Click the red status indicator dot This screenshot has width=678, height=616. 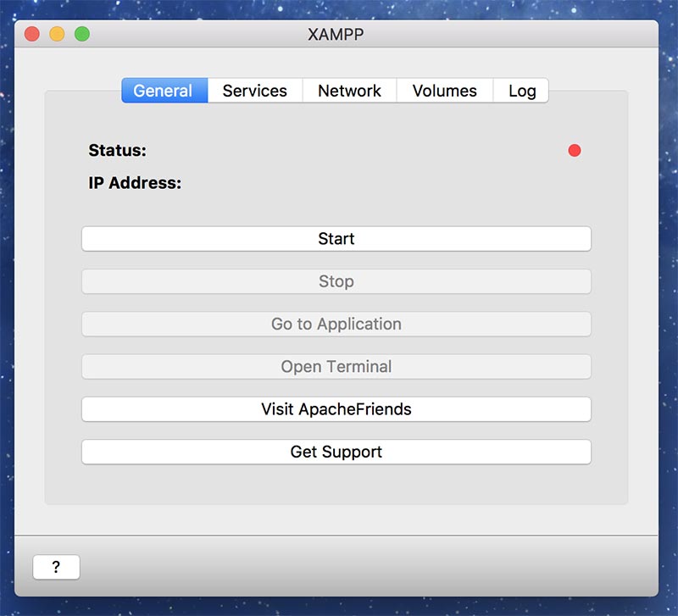575,151
